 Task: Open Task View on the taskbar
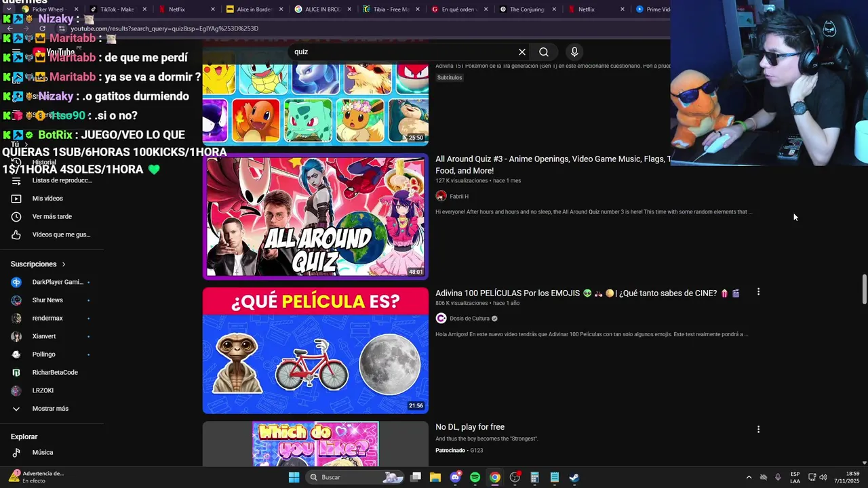pos(416,477)
